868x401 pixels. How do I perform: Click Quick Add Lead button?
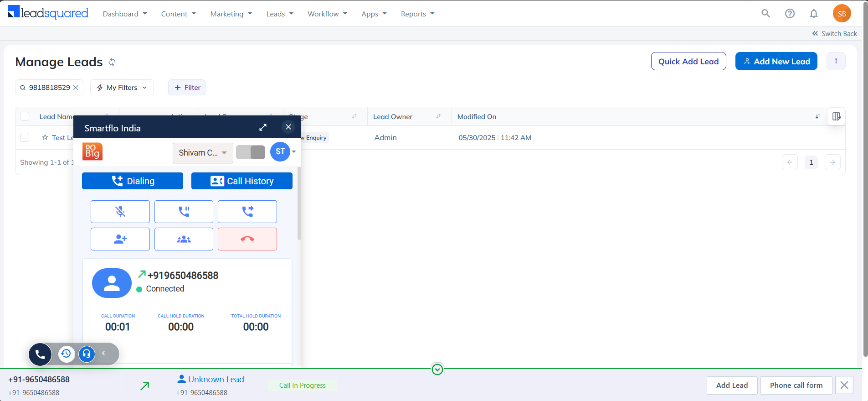click(688, 61)
